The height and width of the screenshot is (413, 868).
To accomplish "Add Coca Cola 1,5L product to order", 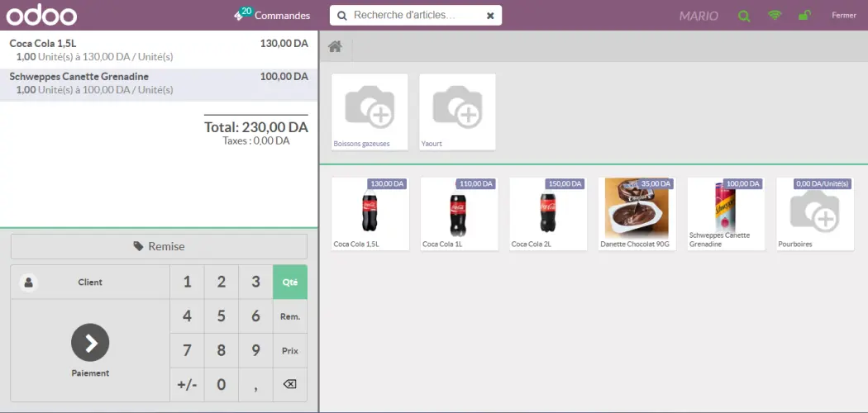I will tap(370, 214).
